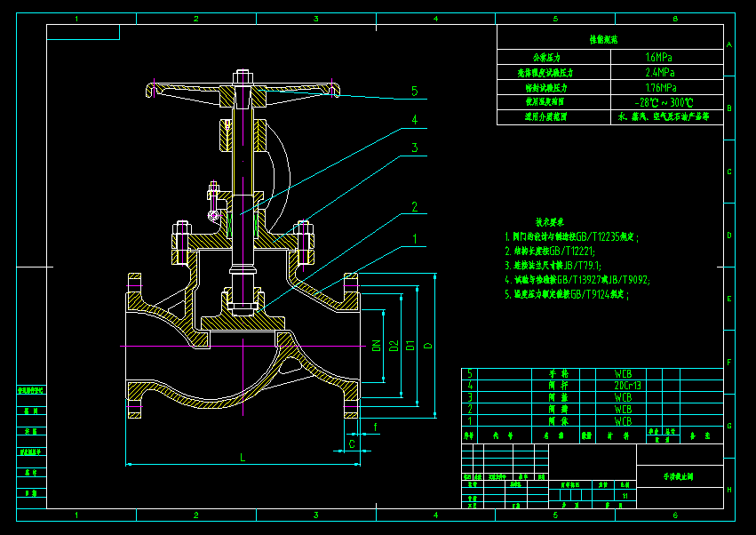Viewport: 756px width, 535px height.
Task: Click the D2 dimension text
Action: point(394,346)
